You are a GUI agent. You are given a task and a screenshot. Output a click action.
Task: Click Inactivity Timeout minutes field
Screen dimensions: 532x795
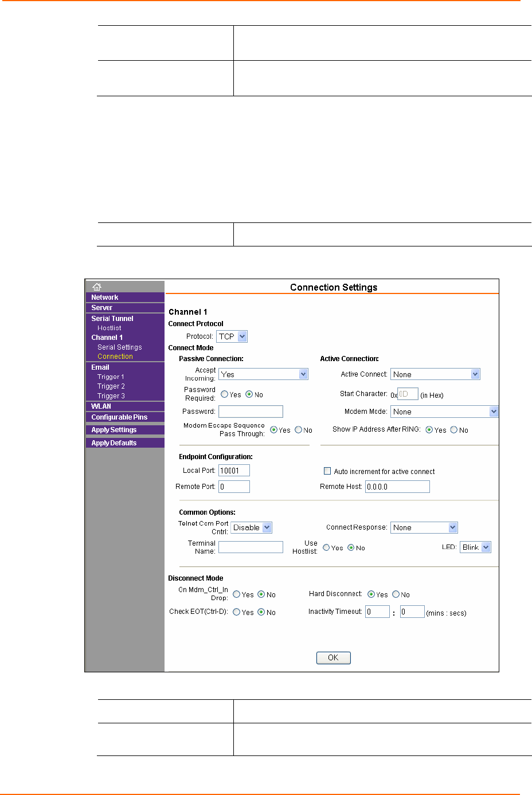377,612
